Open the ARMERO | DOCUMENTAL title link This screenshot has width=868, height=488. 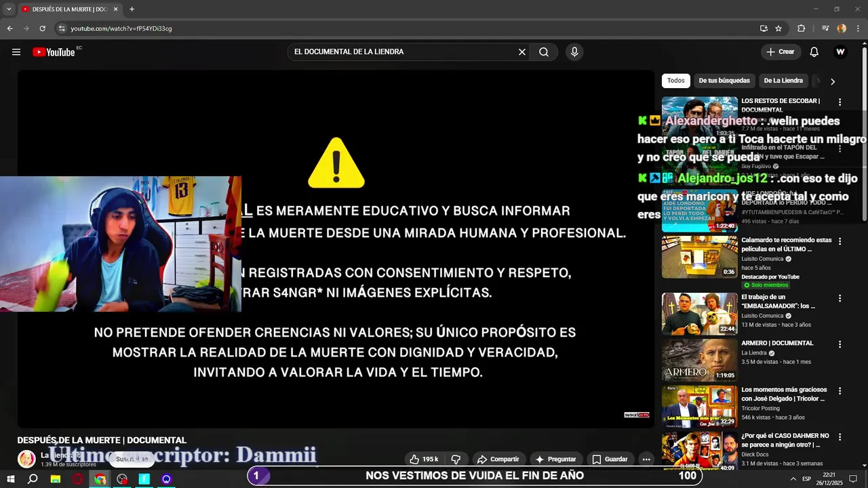pyautogui.click(x=777, y=343)
